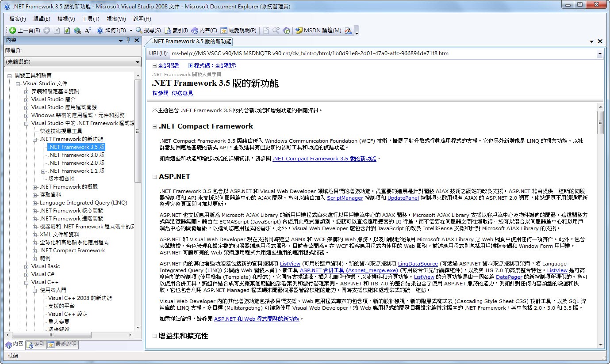
Task: Expand the .NET Framework 1.1 版 node
Action: point(43,171)
